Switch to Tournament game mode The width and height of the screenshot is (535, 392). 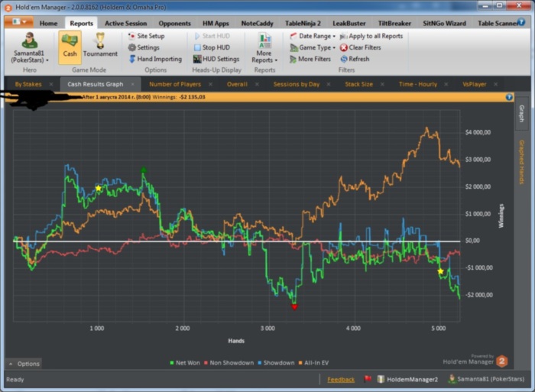point(100,45)
